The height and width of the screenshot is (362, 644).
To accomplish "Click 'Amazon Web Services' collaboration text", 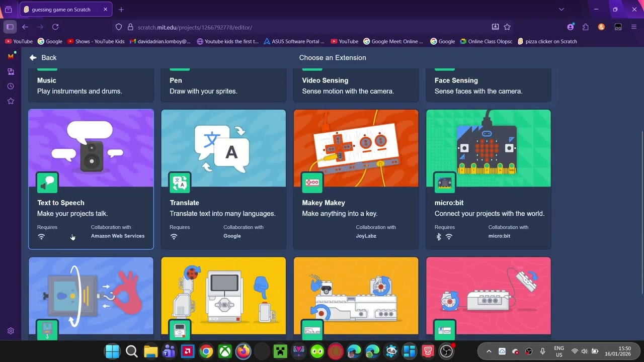I will tap(118, 236).
